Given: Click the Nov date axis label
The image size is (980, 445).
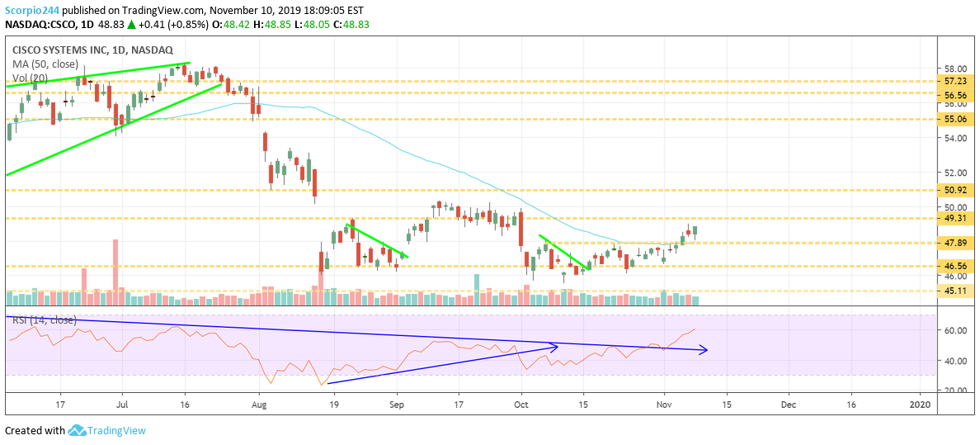Looking at the screenshot, I should (x=664, y=405).
